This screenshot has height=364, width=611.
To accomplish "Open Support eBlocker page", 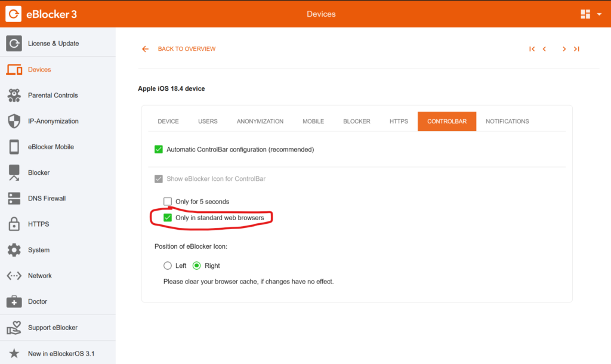I will (58, 328).
